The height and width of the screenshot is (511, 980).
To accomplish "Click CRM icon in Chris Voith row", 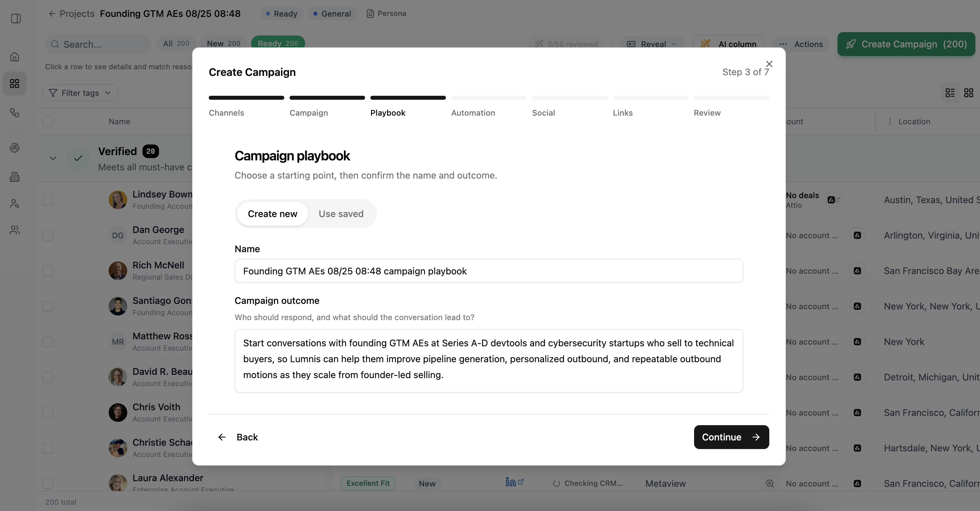I will point(857,413).
